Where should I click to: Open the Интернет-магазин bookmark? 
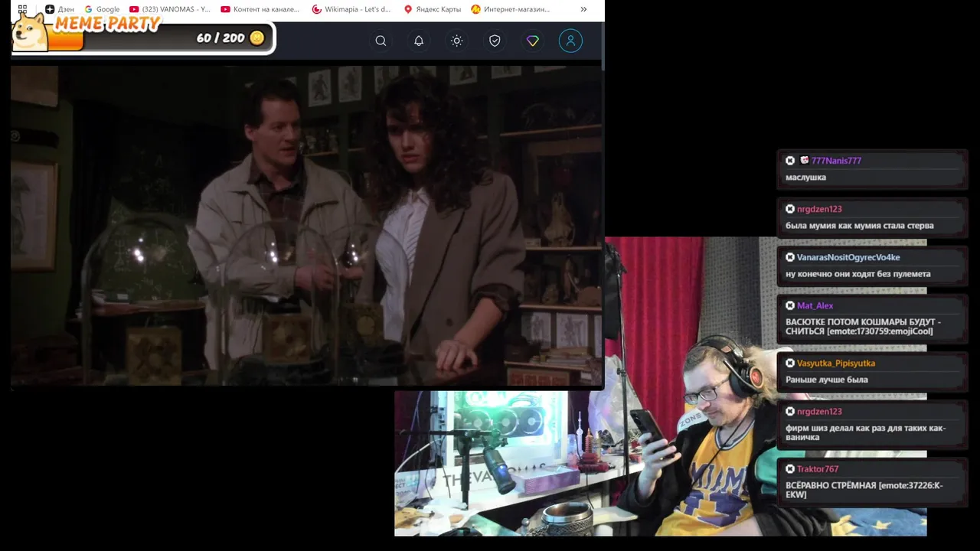[511, 9]
